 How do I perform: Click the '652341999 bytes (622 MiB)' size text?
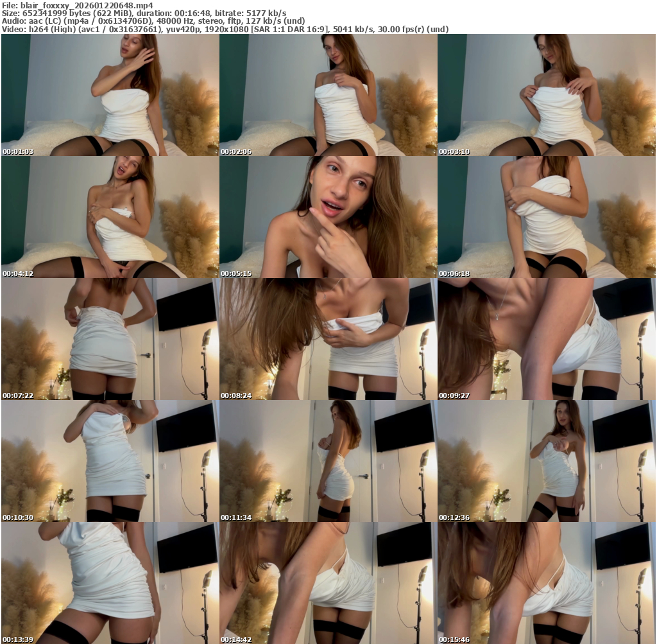78,13
